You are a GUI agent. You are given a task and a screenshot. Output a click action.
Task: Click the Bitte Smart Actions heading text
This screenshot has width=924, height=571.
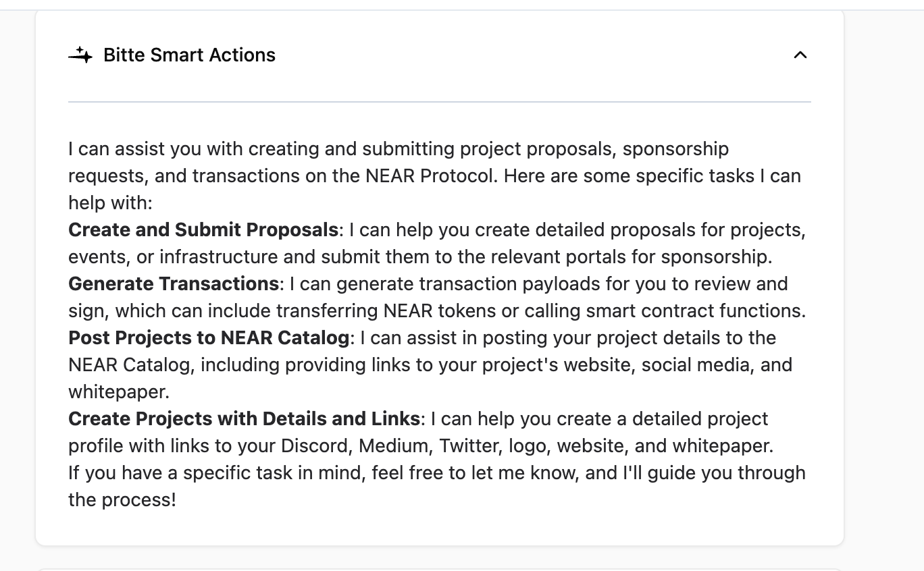(189, 55)
